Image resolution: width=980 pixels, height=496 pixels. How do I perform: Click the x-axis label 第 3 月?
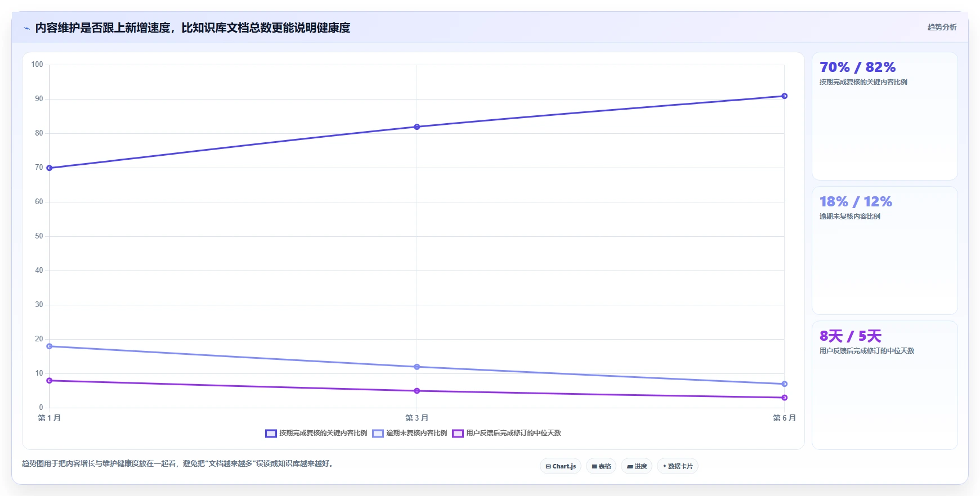pyautogui.click(x=417, y=418)
